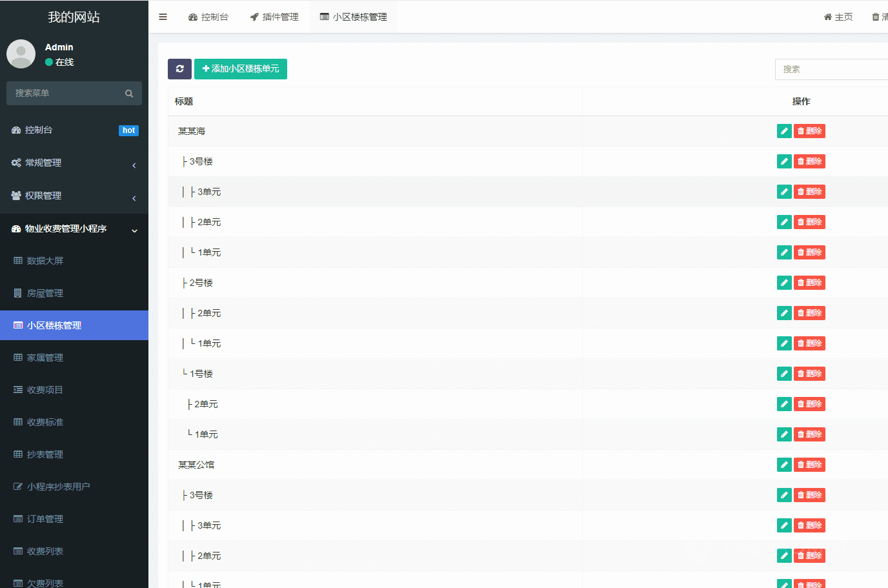
Task: Expand the 常规管理 sidebar menu
Action: [x=74, y=163]
